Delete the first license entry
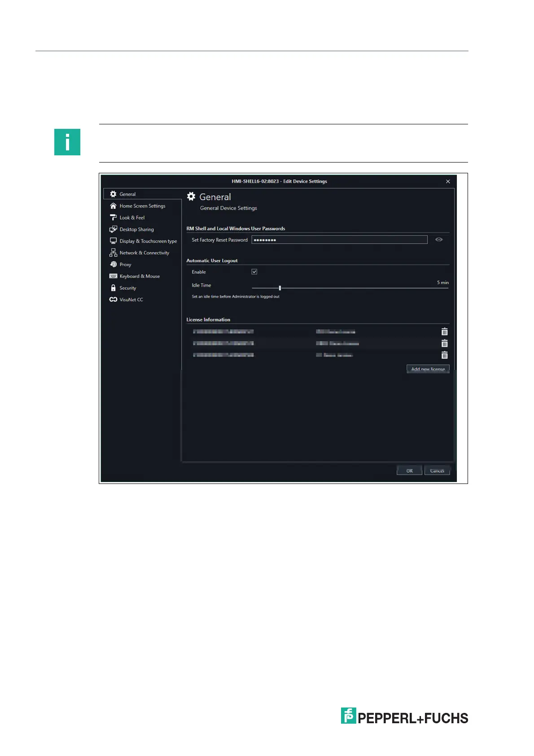The height and width of the screenshot is (756, 534). click(x=444, y=332)
